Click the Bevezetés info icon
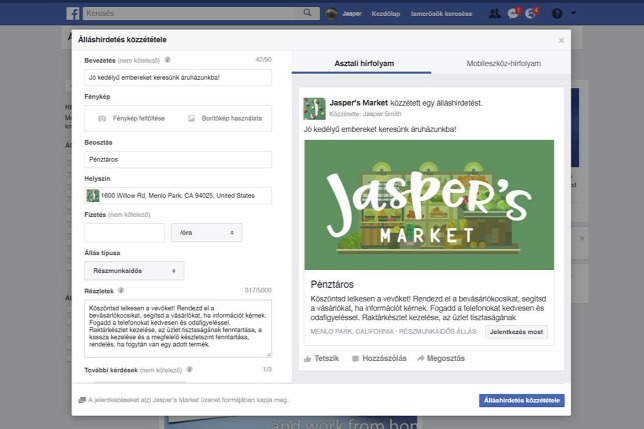Screen dimensions: 644x429 (x=168, y=60)
